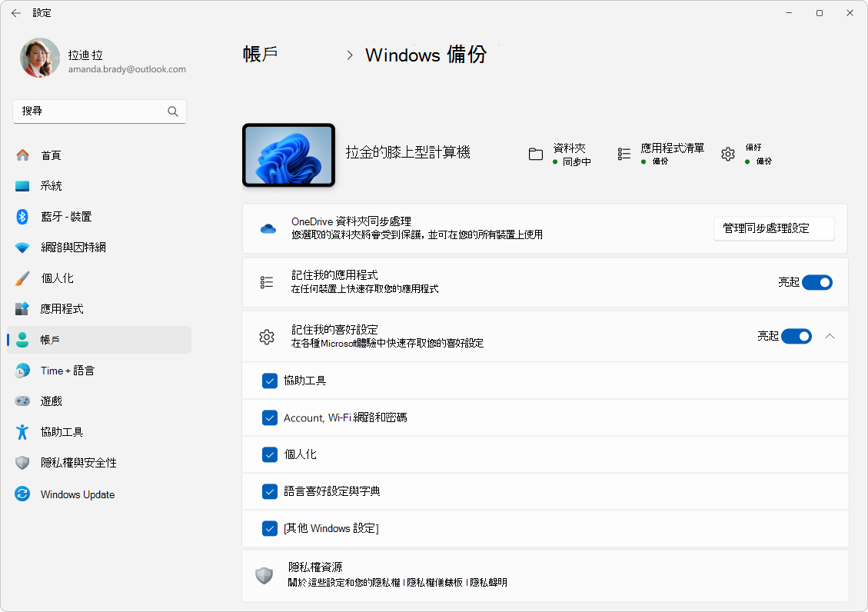This screenshot has height=612, width=868.
Task: Click the breadcrumb chevron before Windows 備份
Action: [349, 55]
